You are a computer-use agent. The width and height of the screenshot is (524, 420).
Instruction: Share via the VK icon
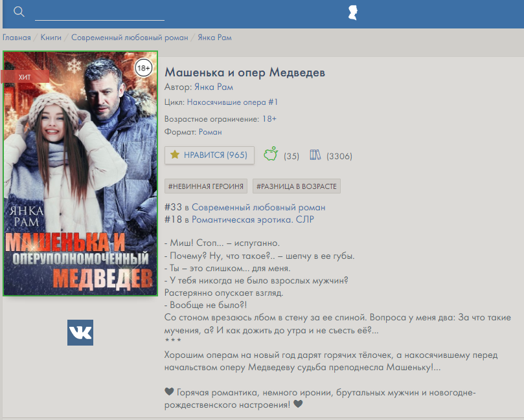(80, 333)
